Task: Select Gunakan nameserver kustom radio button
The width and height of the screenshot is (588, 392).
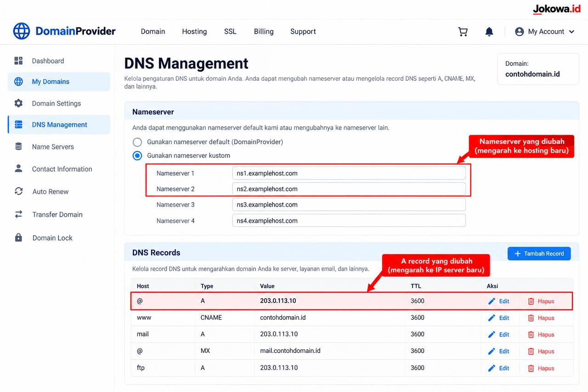Action: click(x=137, y=156)
